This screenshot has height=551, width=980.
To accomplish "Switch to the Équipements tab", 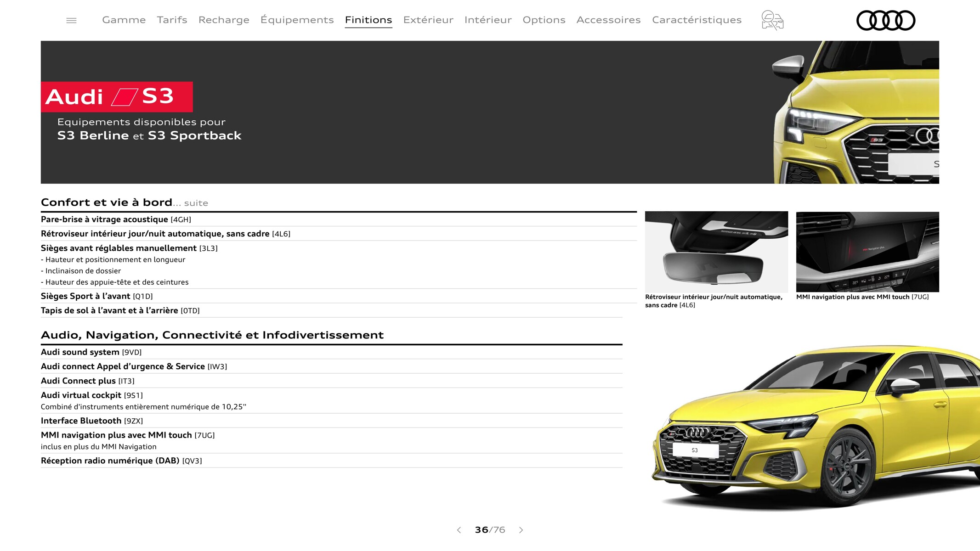I will pyautogui.click(x=297, y=20).
